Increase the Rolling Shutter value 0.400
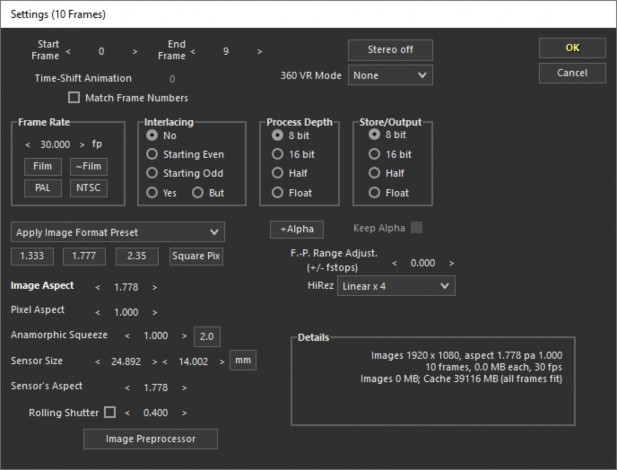The height and width of the screenshot is (470, 617). click(x=184, y=413)
